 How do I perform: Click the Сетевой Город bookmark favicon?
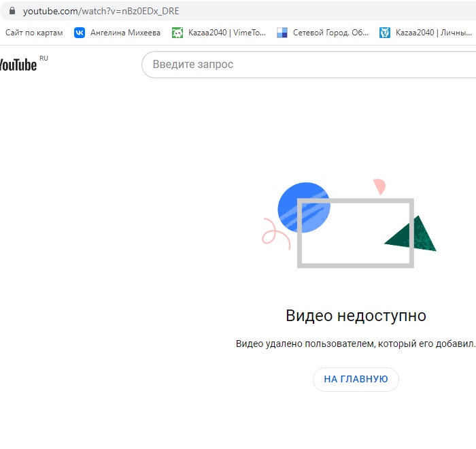pyautogui.click(x=282, y=33)
